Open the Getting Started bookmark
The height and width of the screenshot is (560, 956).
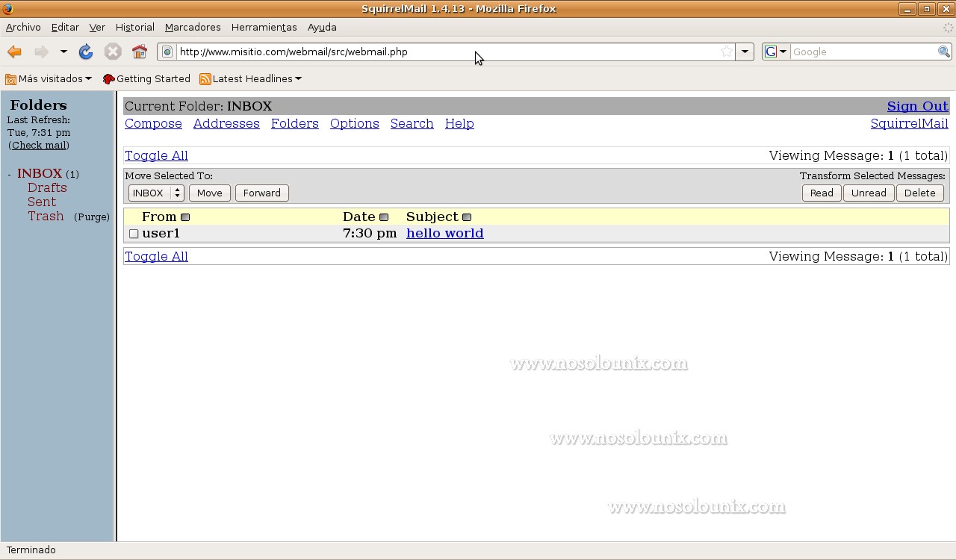[x=146, y=78]
